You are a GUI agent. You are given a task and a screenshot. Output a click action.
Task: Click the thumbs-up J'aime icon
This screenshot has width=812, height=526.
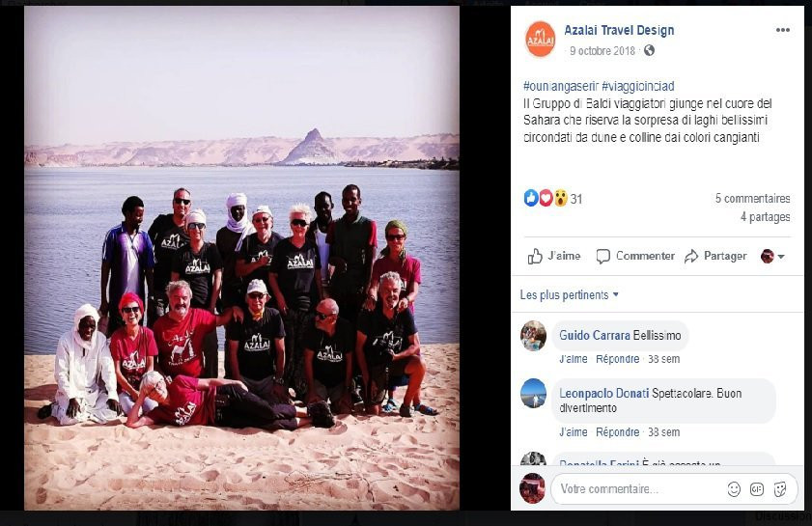535,257
